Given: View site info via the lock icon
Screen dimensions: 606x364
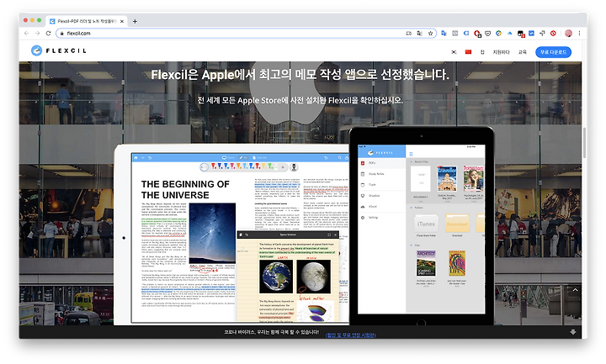Looking at the screenshot, I should click(x=61, y=33).
